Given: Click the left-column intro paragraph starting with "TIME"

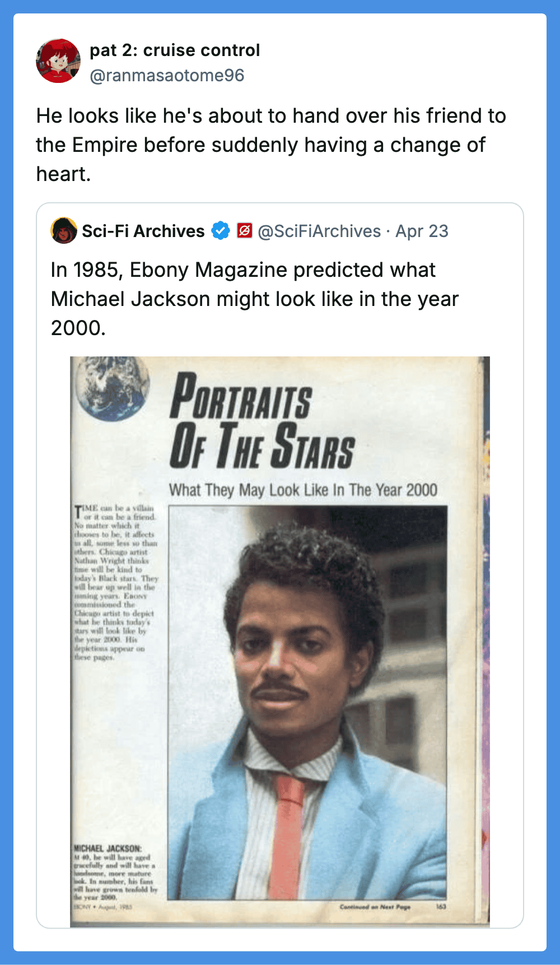Looking at the screenshot, I should pos(116,583).
